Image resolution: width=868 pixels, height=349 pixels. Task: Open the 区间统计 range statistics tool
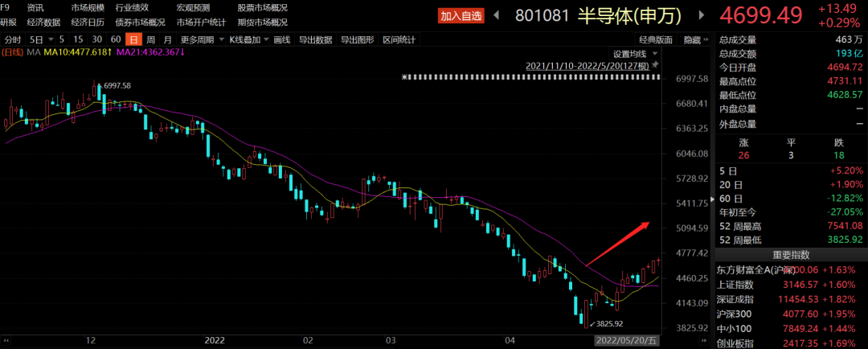pyautogui.click(x=399, y=40)
